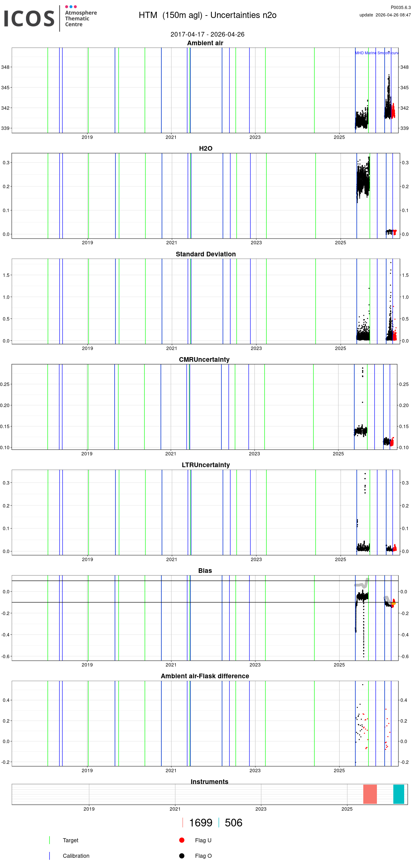Click the Ambient air panel title

click(205, 43)
